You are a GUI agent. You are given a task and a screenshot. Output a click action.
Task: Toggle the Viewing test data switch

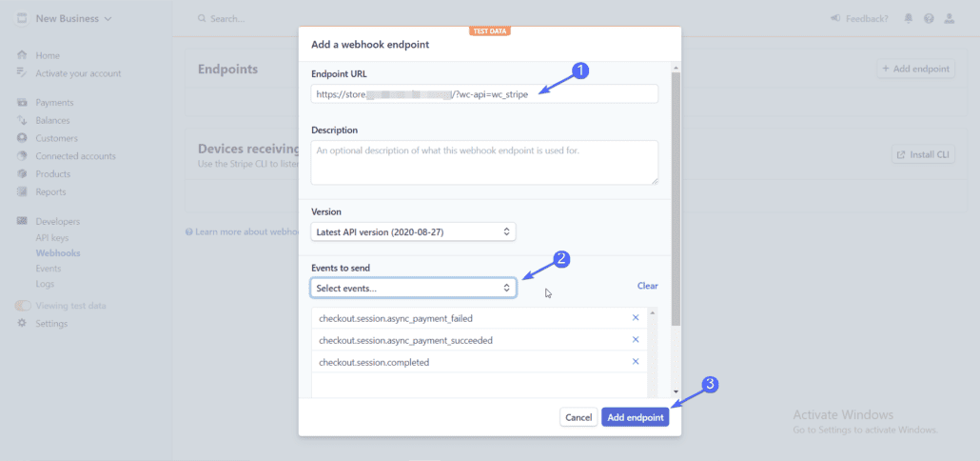[x=23, y=306]
